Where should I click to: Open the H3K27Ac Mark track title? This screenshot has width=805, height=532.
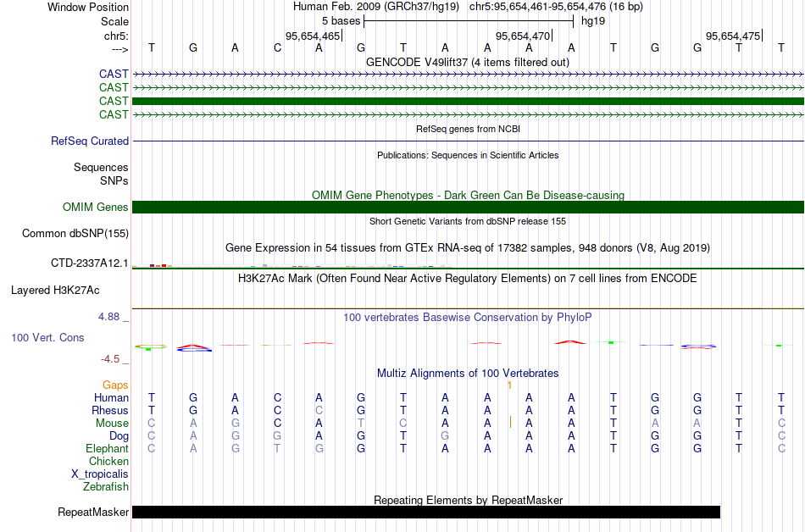click(468, 278)
